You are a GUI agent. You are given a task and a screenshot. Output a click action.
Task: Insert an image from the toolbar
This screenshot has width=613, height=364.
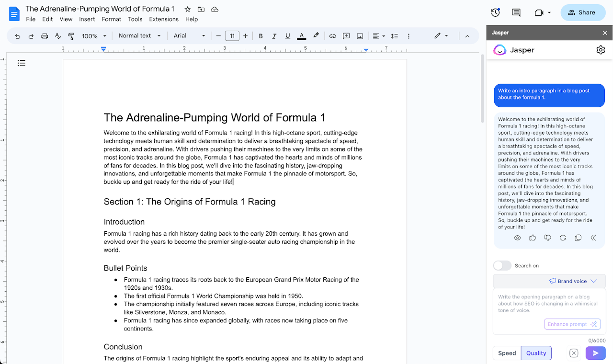tap(360, 36)
